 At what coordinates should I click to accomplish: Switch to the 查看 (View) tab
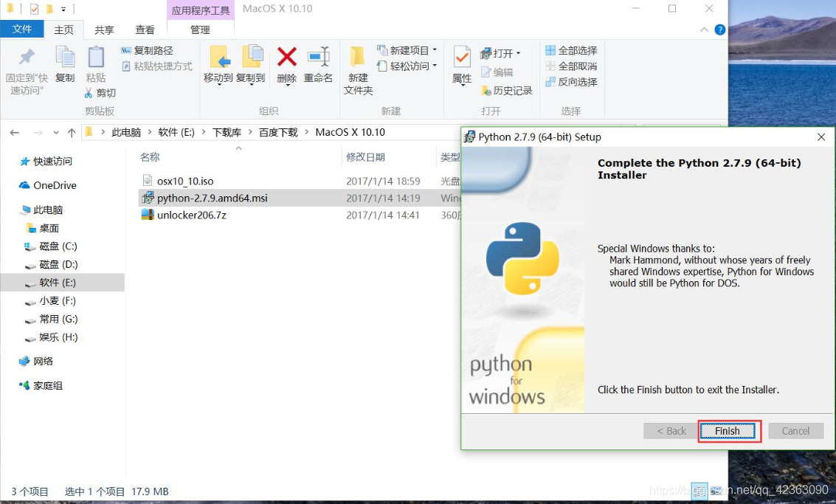(x=145, y=30)
